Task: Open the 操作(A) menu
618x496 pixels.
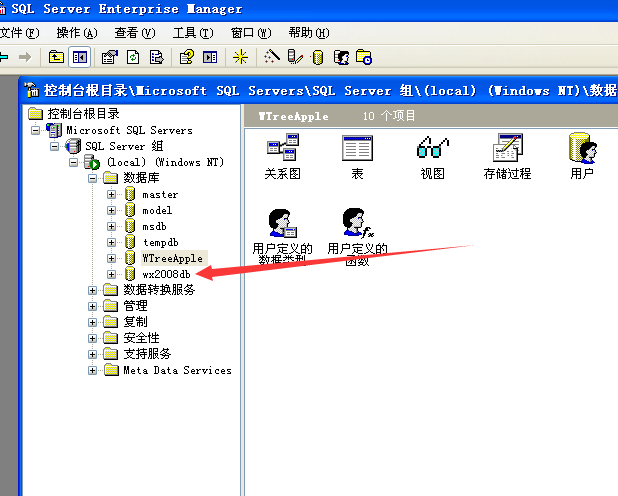Action: coord(77,33)
